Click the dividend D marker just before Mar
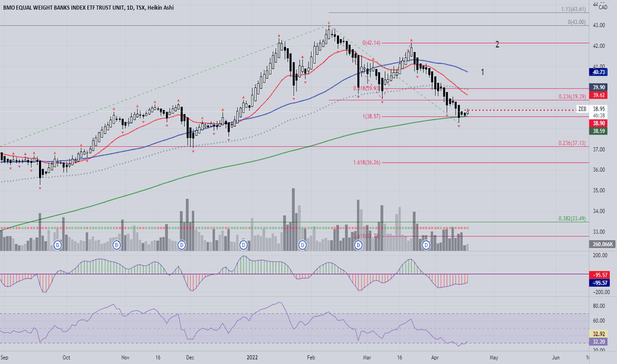The image size is (617, 364). pyautogui.click(x=358, y=245)
